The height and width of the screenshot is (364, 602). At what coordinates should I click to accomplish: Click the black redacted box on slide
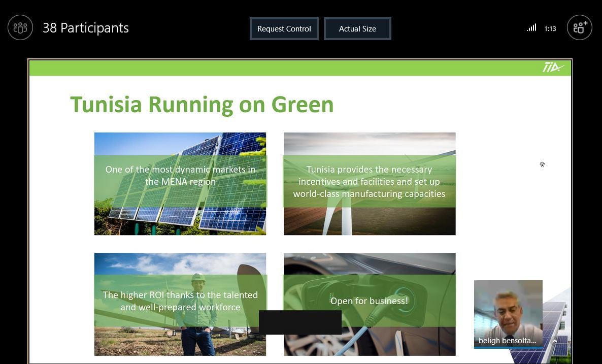pyautogui.click(x=300, y=322)
